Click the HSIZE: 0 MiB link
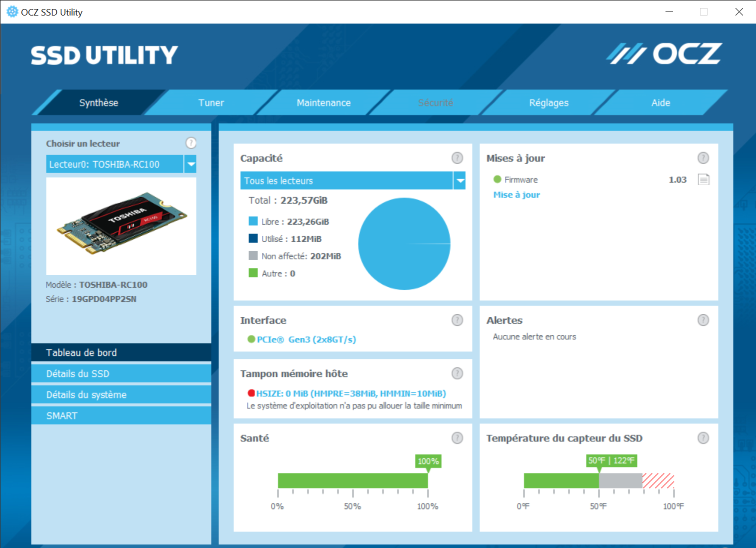 [351, 393]
